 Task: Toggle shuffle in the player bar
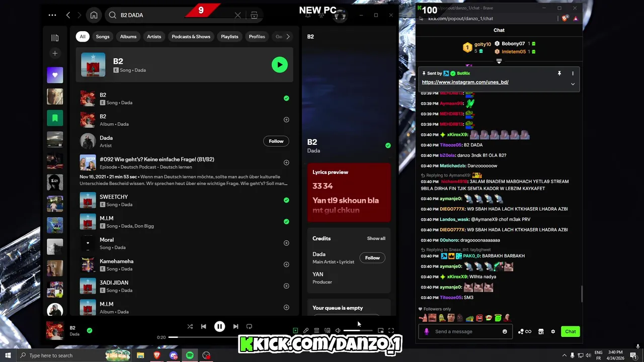[190, 326]
